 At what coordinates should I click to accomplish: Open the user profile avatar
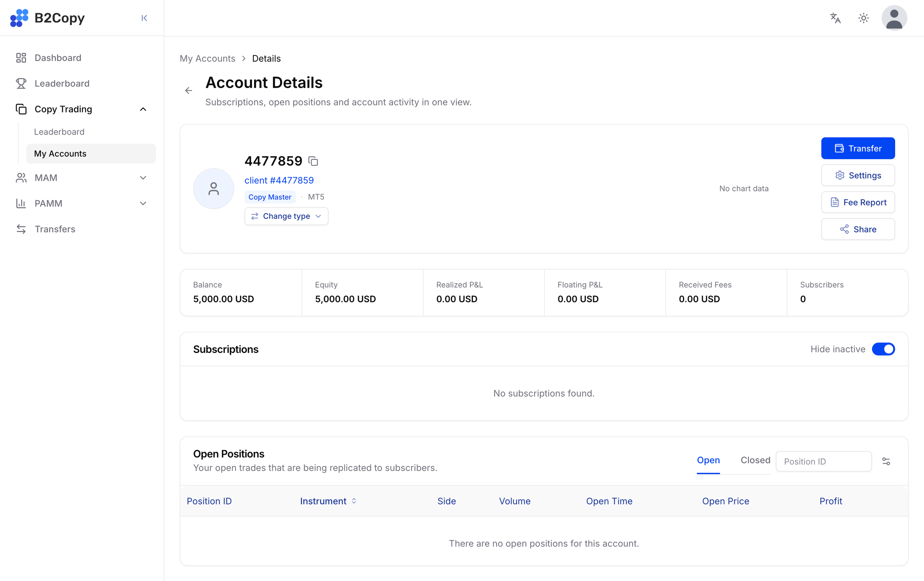pyautogui.click(x=894, y=18)
